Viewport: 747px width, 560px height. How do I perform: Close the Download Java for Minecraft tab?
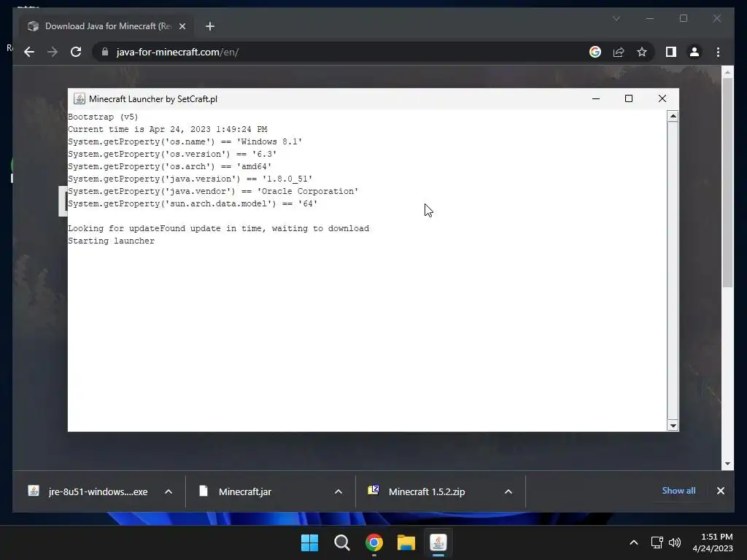pyautogui.click(x=182, y=26)
